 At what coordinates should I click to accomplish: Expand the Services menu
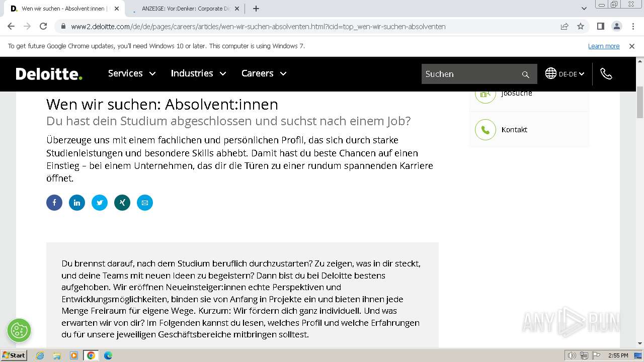(x=132, y=73)
